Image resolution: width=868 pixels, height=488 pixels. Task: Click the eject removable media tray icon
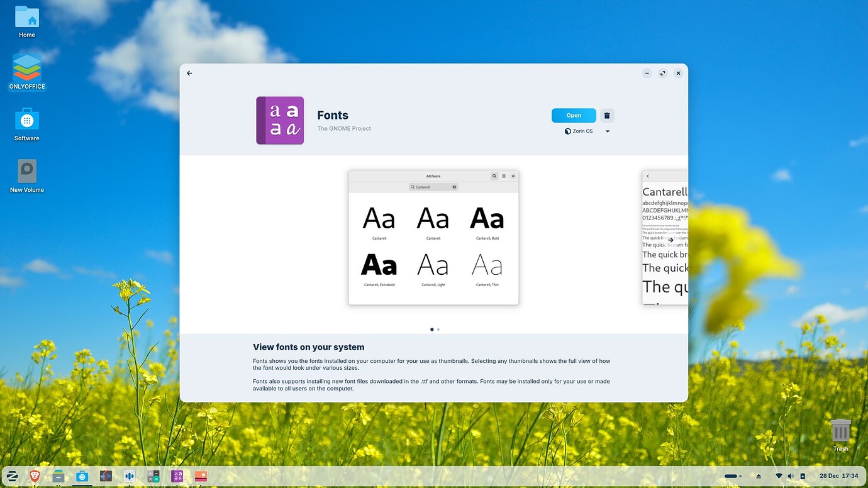coord(758,476)
